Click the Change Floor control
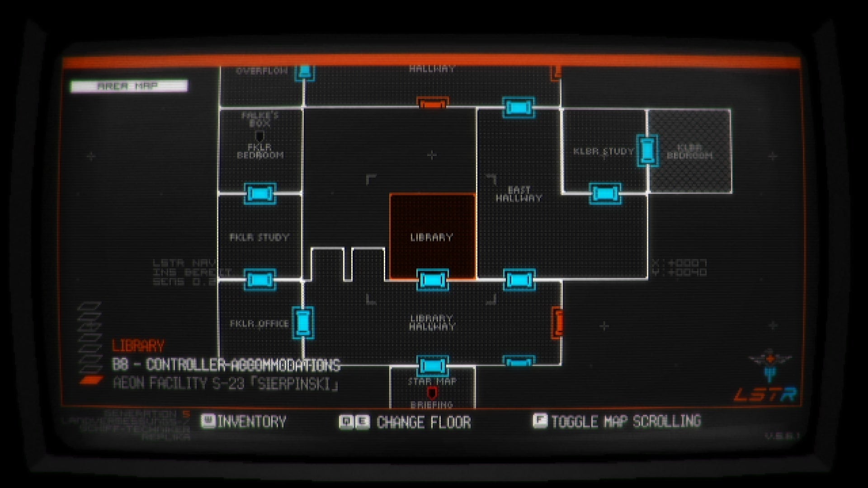Image resolution: width=868 pixels, height=488 pixels. [407, 422]
